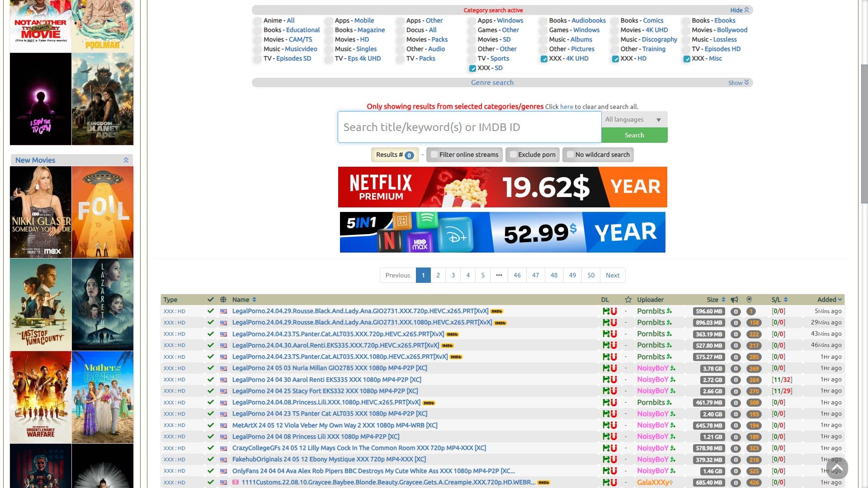Click the green download icon on first result row
This screenshot has width=868, height=488.
tap(607, 311)
